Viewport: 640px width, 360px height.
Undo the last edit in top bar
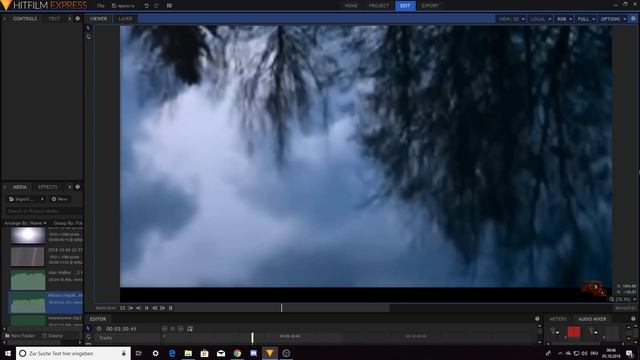(146, 6)
